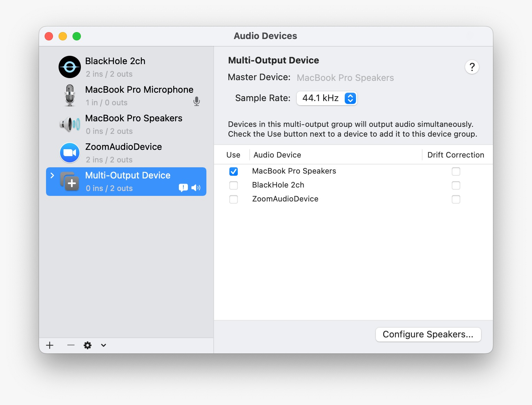Viewport: 532px width, 405px height.
Task: Open the gear action menu
Action: tap(88, 345)
